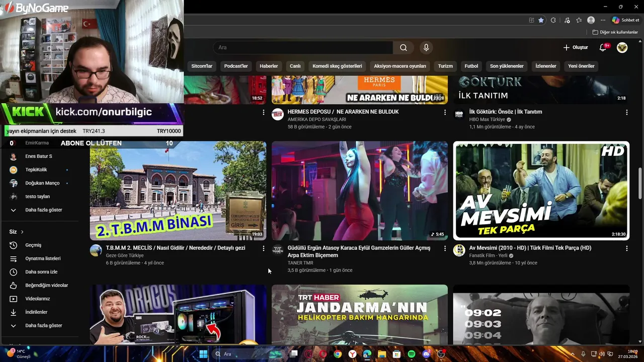644x362 pixels.
Task: Select the Turizm filter chip
Action: 445,66
